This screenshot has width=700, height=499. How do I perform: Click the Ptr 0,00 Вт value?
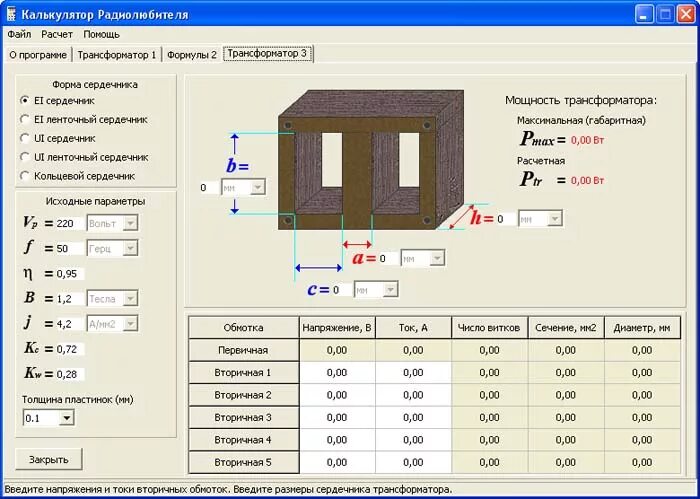[x=588, y=180]
